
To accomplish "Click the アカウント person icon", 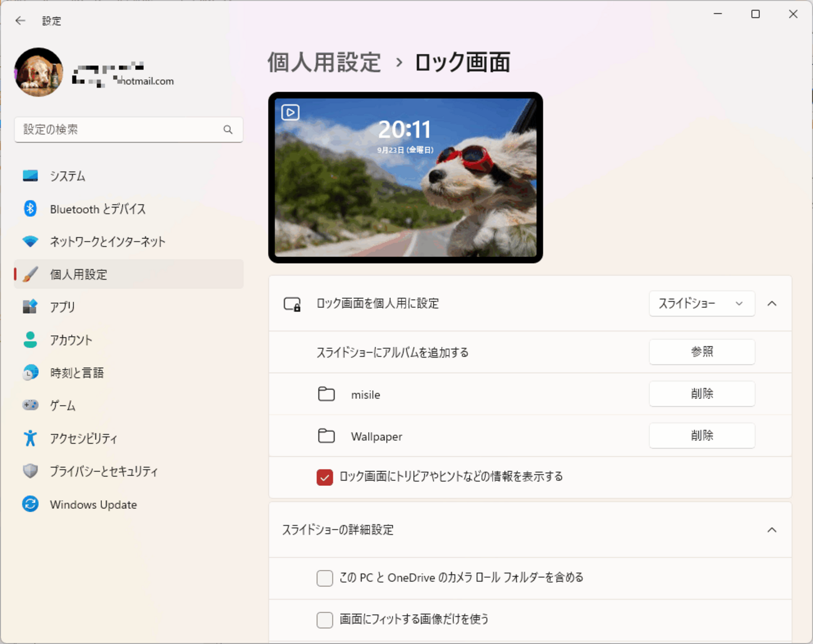I will pyautogui.click(x=30, y=340).
